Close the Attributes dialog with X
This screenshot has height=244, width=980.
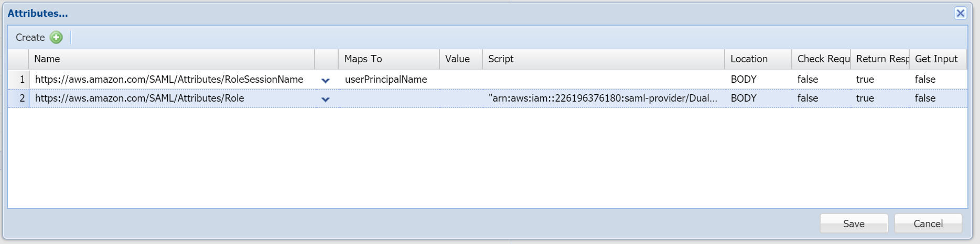point(960,13)
